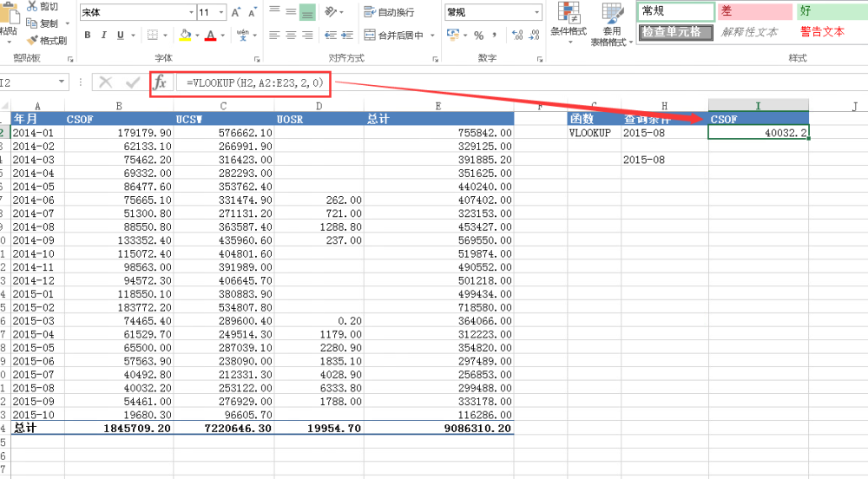Toggle bold (B) formatting

coord(88,35)
